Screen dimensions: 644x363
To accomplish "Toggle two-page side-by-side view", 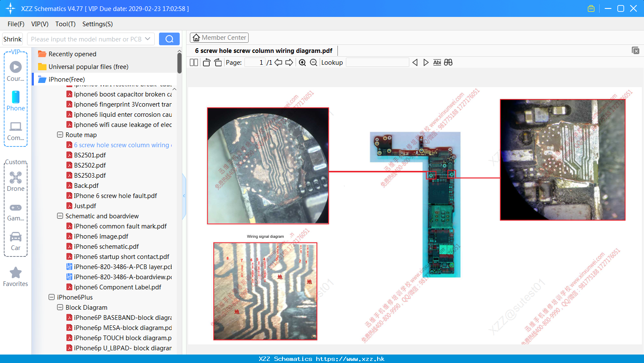I will (194, 62).
